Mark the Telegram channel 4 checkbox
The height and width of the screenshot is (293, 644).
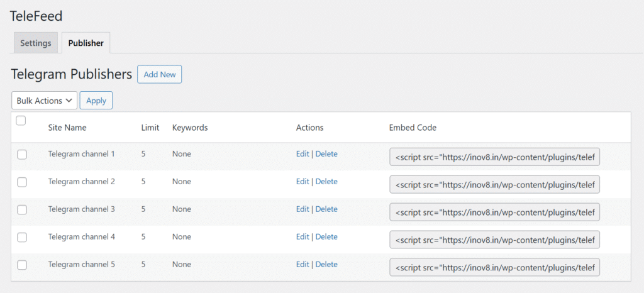(22, 237)
